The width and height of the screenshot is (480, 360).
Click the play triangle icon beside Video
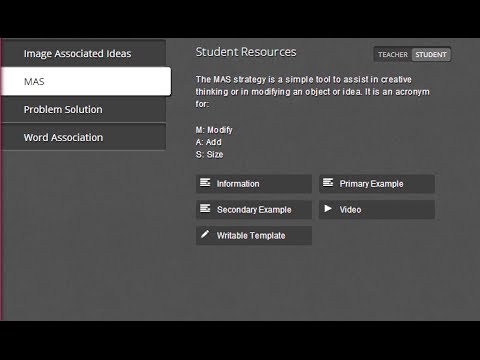328,209
